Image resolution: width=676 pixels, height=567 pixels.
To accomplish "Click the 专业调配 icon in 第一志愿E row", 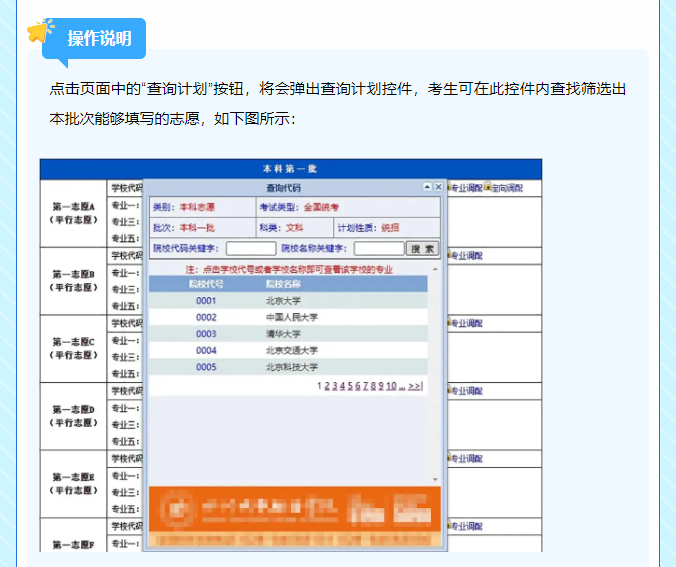I will [x=449, y=458].
